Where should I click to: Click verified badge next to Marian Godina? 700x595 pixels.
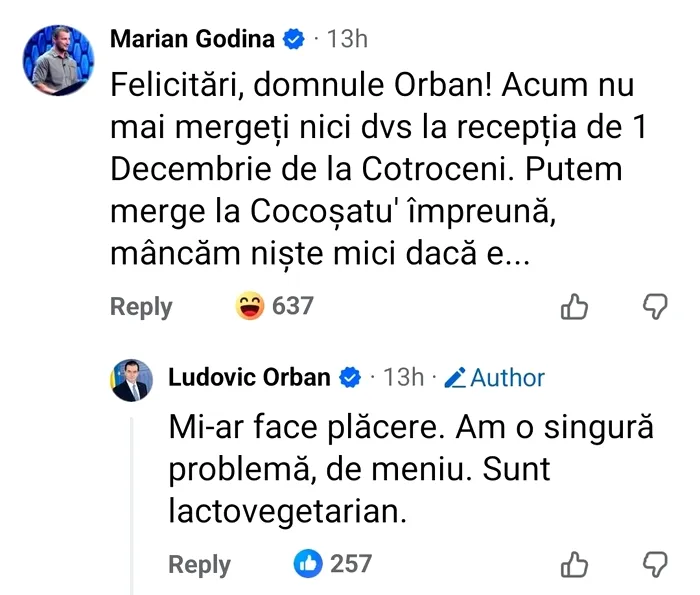295,40
